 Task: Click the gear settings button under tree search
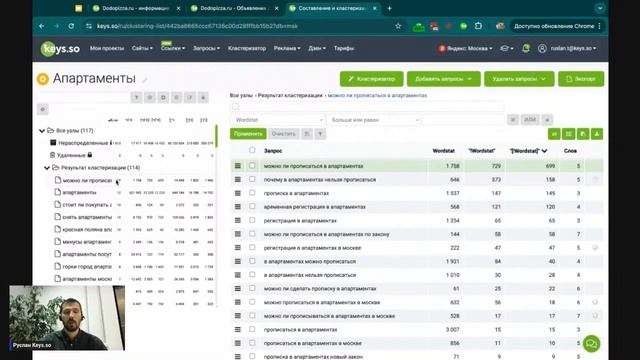(42, 109)
